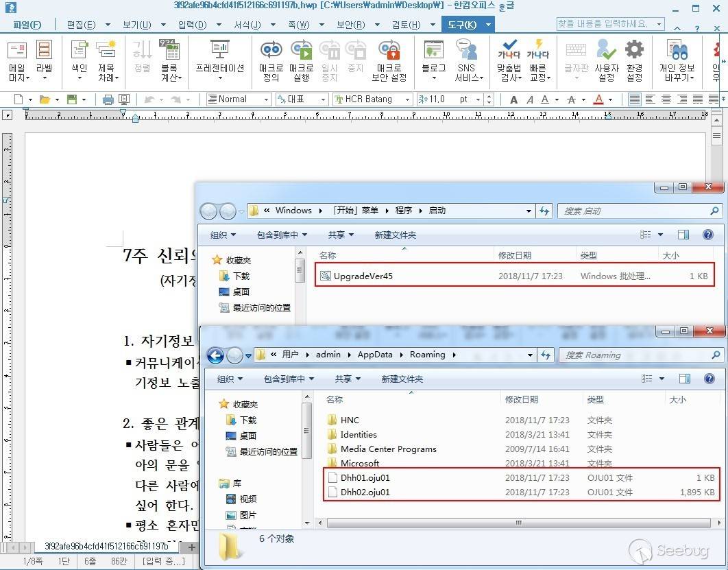
Task: Align paragraph to the right
Action: point(682,99)
